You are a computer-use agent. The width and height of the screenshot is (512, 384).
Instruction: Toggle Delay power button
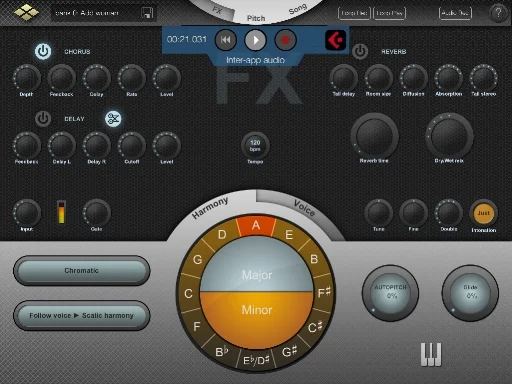43,119
